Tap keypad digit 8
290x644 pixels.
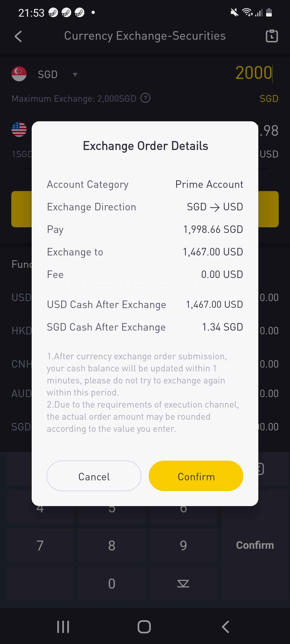click(112, 546)
